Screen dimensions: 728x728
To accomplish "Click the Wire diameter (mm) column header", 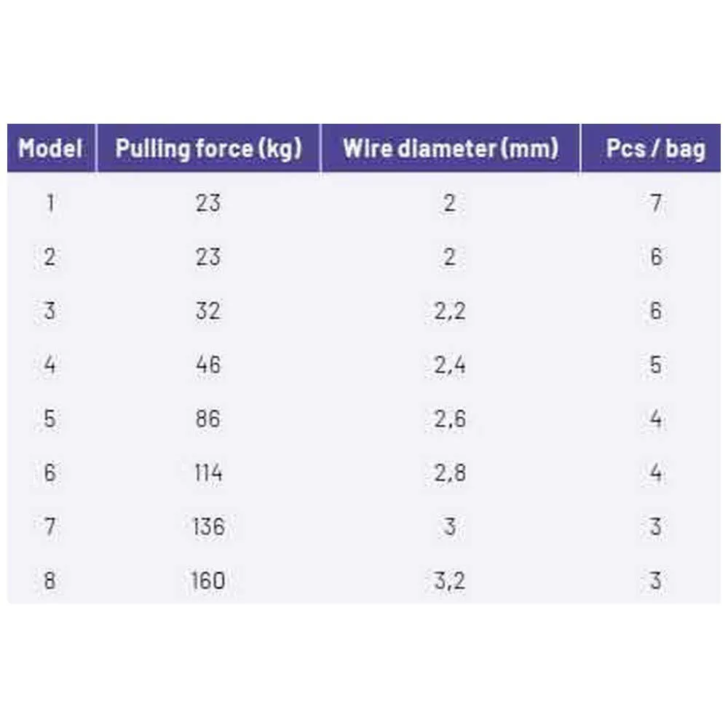I will [450, 149].
